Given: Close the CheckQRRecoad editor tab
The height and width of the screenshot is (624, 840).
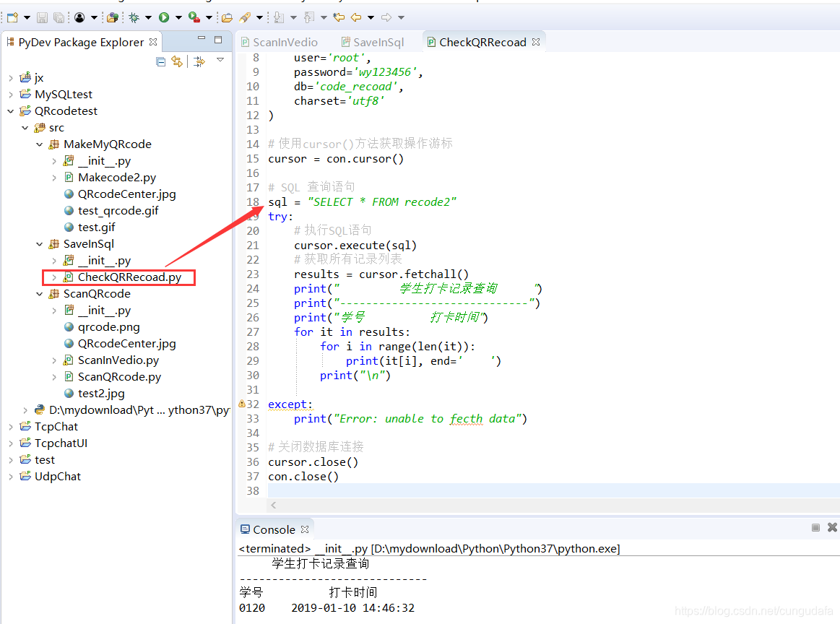Looking at the screenshot, I should coord(536,41).
